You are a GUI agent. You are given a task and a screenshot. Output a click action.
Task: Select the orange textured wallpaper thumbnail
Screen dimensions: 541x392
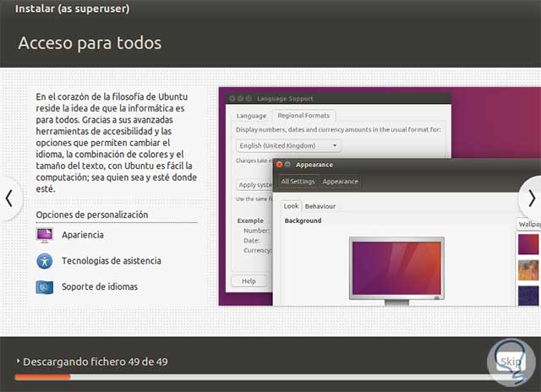click(x=528, y=270)
